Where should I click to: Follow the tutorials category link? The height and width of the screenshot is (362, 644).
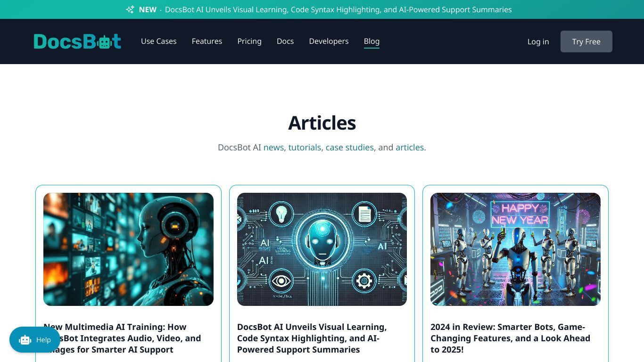click(x=305, y=148)
